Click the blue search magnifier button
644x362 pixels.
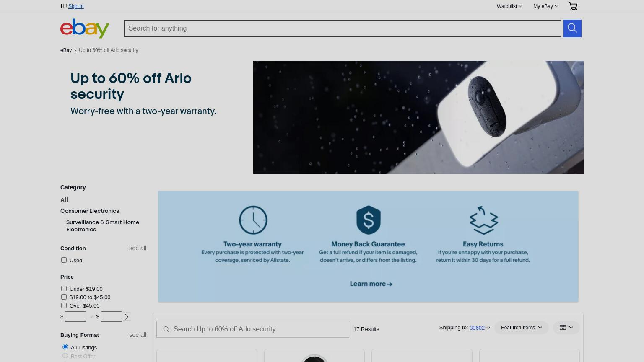pyautogui.click(x=572, y=28)
